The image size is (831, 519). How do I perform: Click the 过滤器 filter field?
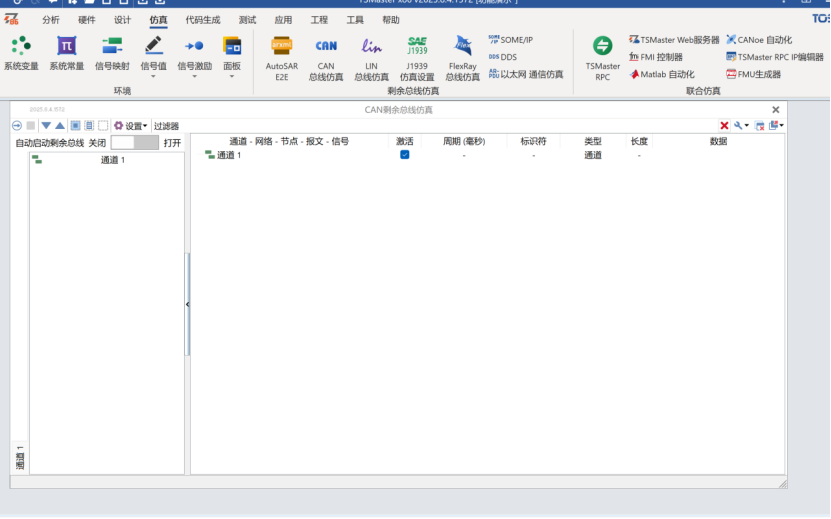tap(166, 126)
